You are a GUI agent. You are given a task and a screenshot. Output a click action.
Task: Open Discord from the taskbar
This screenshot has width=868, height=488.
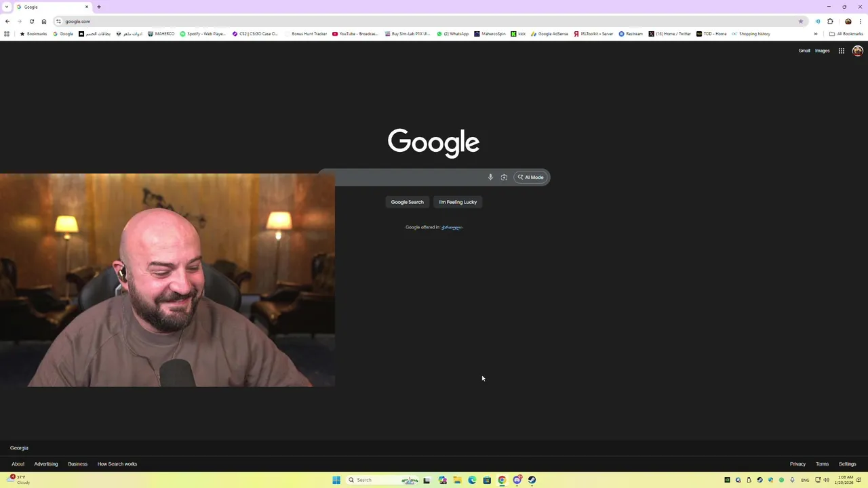[x=517, y=480]
